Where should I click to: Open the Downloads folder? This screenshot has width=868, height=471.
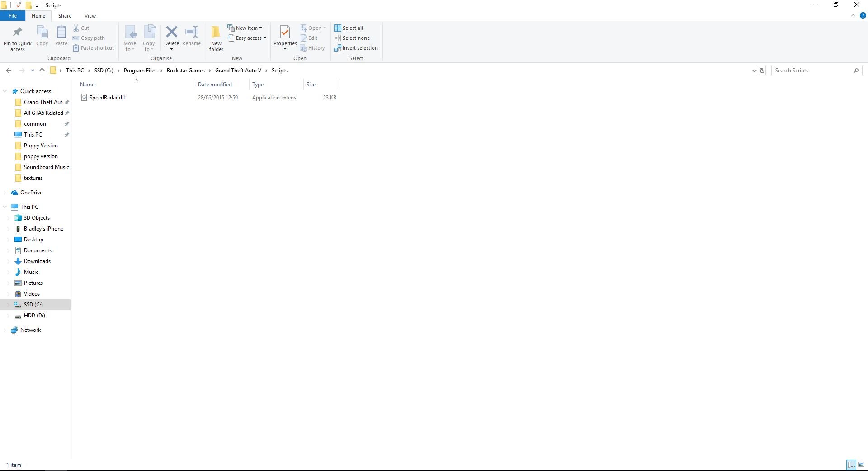pos(37,261)
